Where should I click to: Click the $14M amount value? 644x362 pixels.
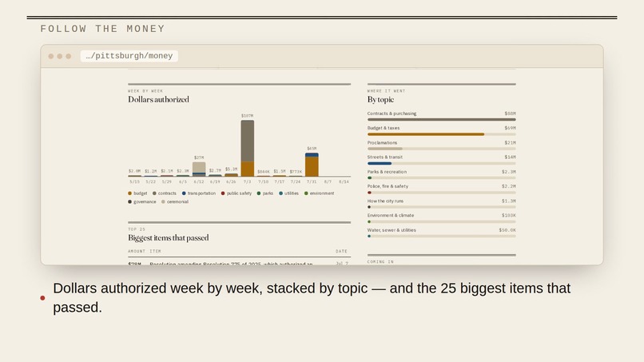(x=510, y=157)
